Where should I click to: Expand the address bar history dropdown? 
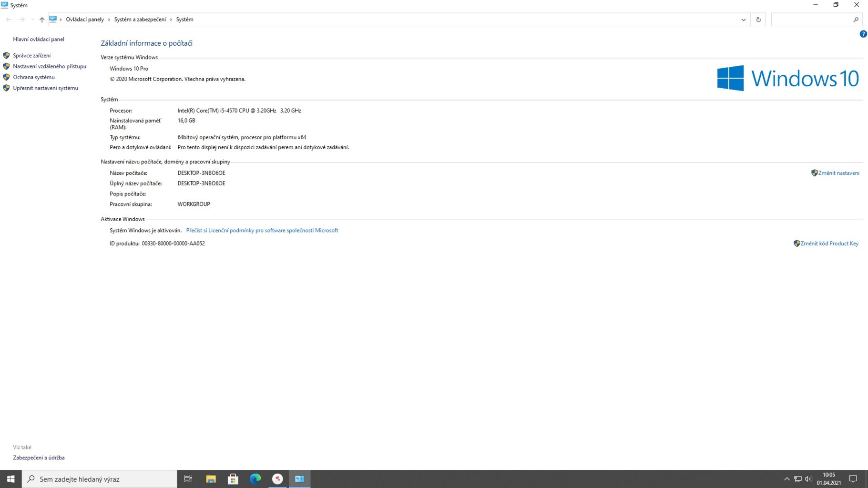click(x=744, y=20)
